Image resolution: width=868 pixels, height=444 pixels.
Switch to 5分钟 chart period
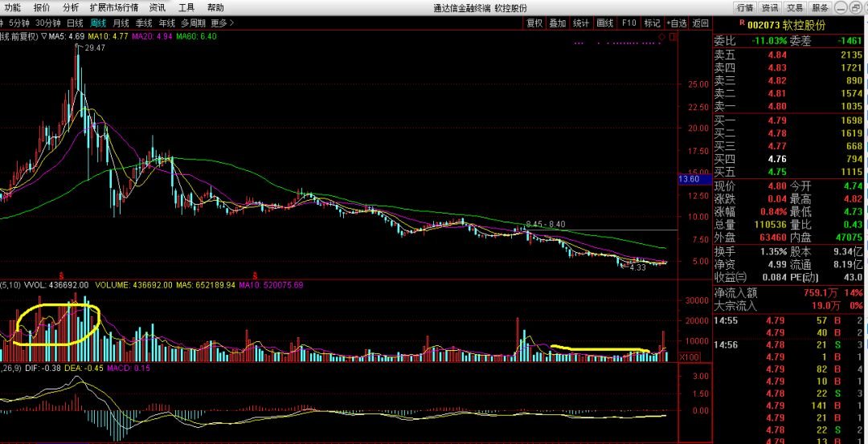coord(18,23)
